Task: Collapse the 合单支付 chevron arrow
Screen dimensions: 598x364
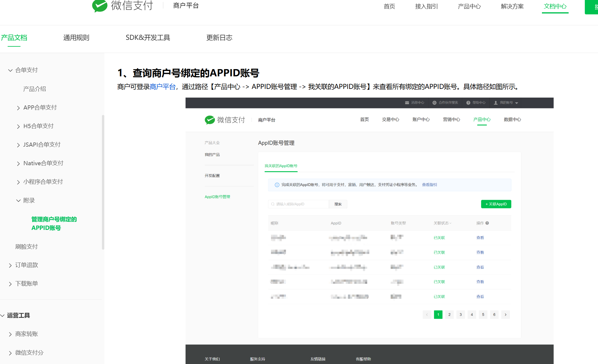Action: [x=10, y=70]
